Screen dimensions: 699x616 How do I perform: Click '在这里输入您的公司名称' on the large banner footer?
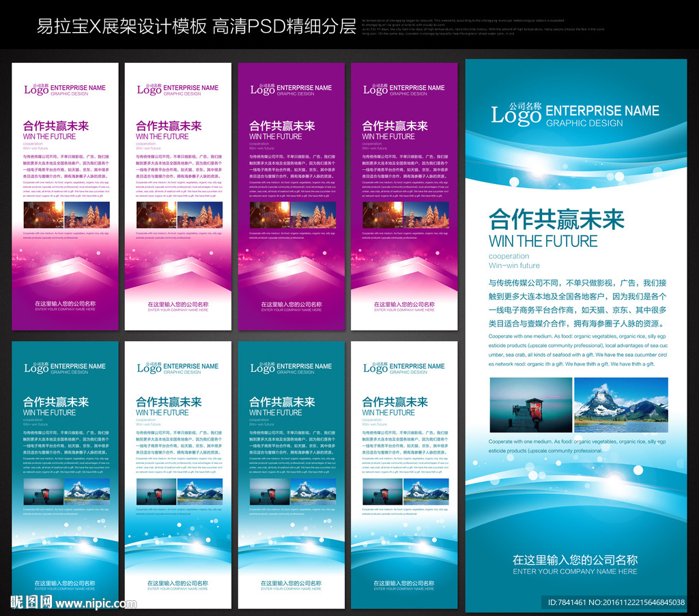coord(575,559)
